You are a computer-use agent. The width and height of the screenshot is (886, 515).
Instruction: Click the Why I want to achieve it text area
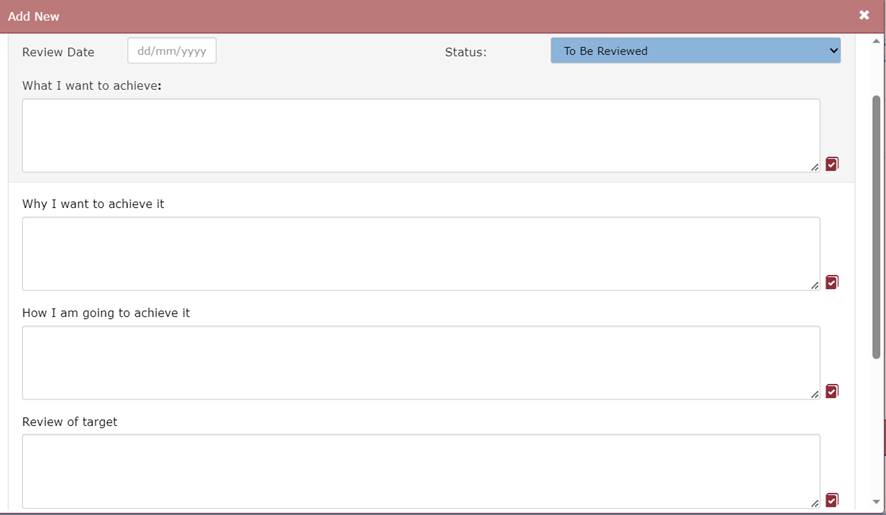click(x=421, y=254)
